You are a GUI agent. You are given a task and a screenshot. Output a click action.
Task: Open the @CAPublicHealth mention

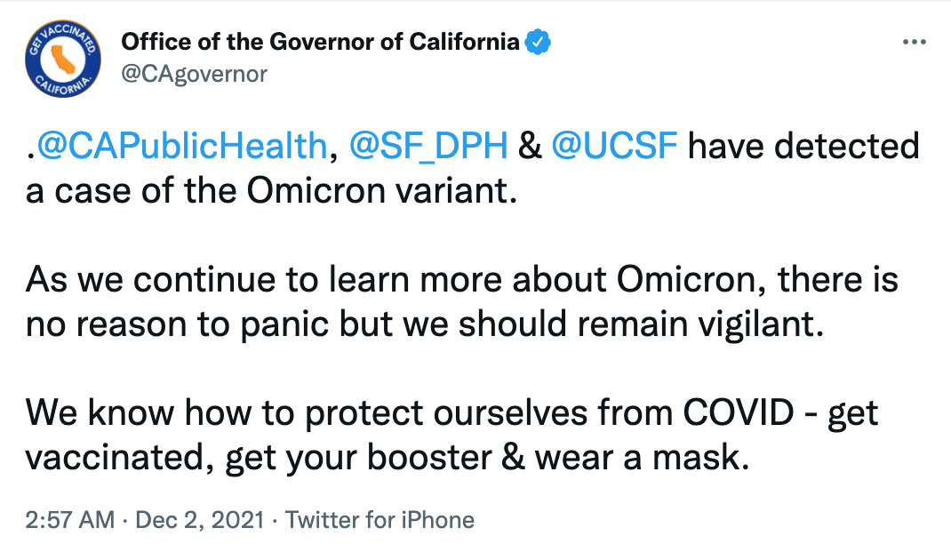[x=180, y=147]
